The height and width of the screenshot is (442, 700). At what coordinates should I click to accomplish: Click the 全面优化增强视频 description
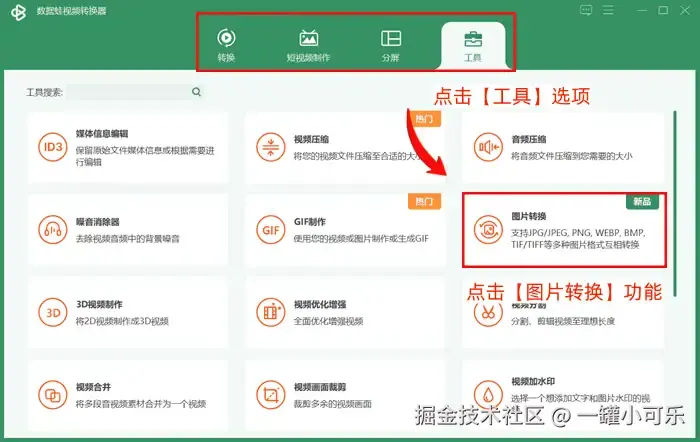pyautogui.click(x=328, y=321)
